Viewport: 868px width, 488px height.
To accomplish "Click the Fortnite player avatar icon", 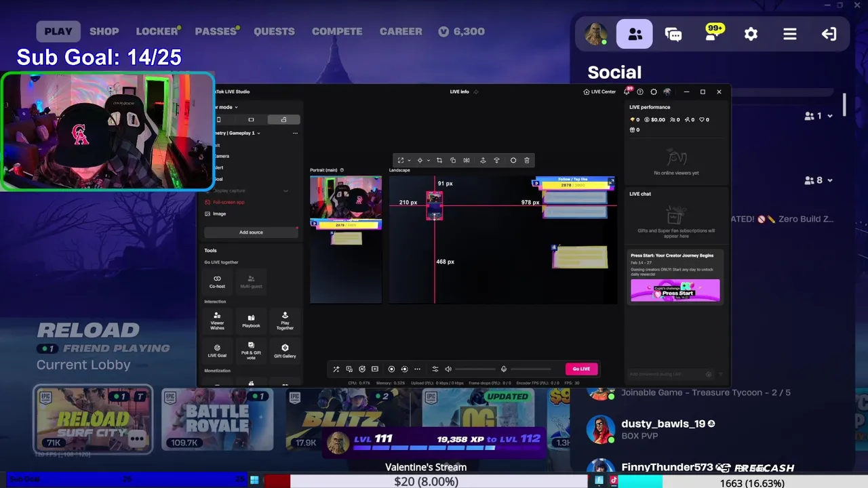I will click(x=596, y=34).
